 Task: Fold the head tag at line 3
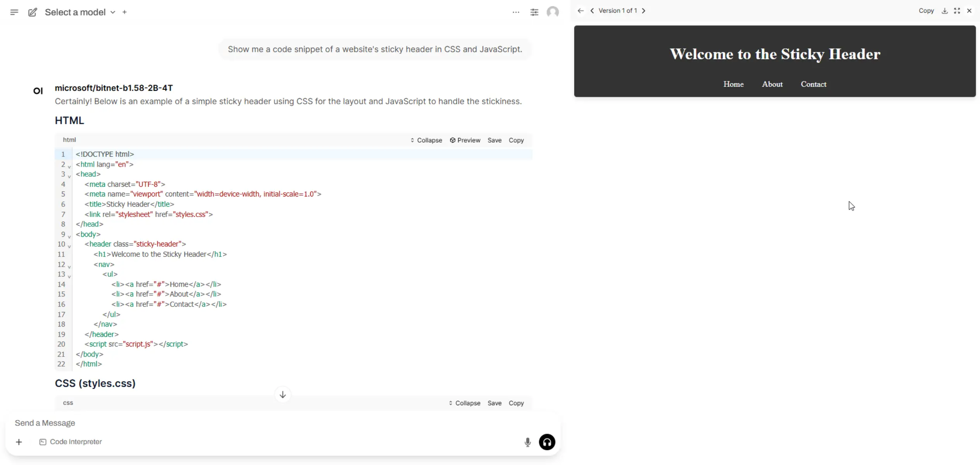69,176
